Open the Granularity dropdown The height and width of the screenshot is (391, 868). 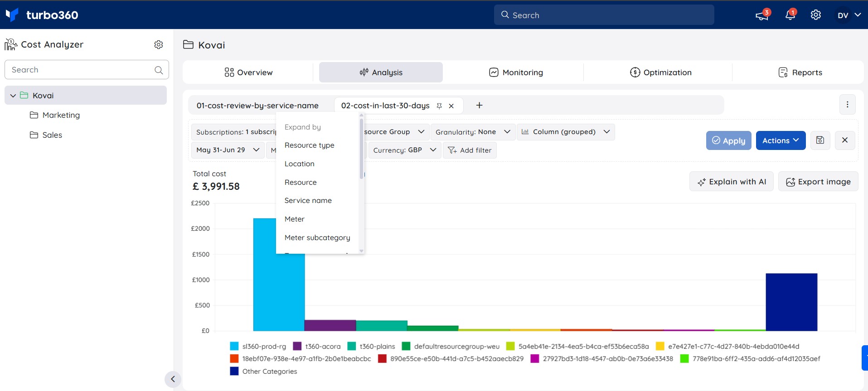473,132
